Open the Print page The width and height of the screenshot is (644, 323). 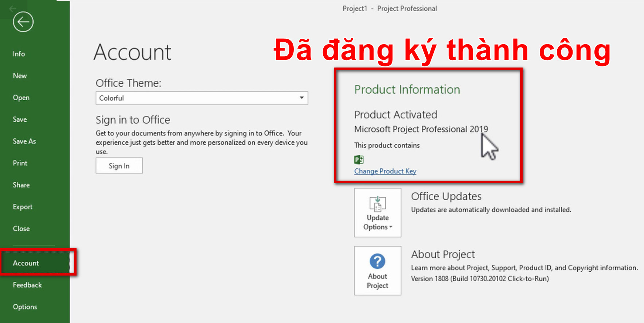(20, 163)
